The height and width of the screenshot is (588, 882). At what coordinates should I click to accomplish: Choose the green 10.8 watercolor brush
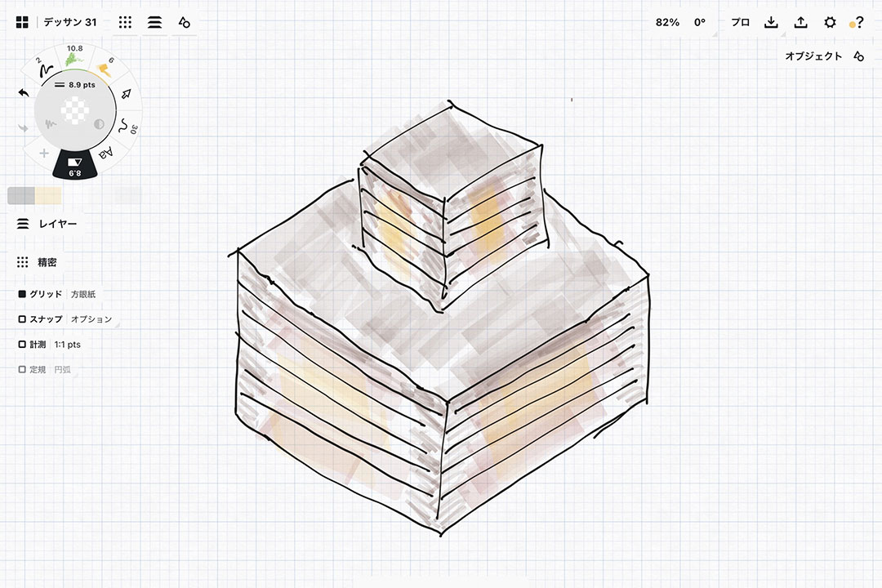(x=75, y=58)
